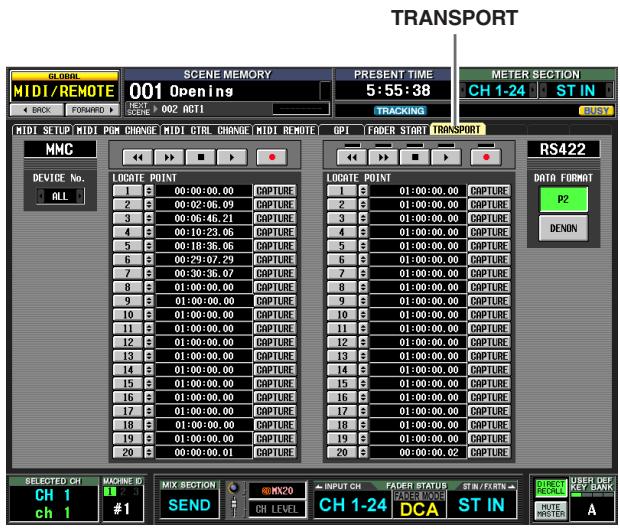The image size is (620, 529).
Task: Select the DENON data format
Action: point(563,228)
